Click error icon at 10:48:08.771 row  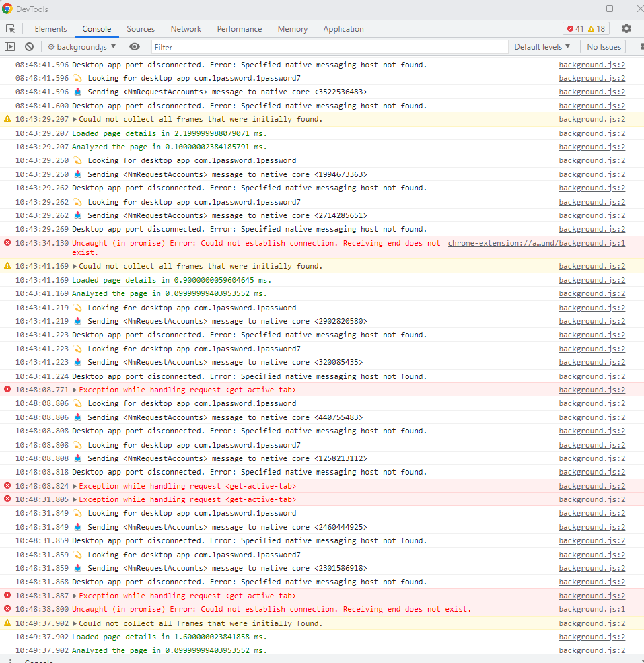(x=7, y=390)
